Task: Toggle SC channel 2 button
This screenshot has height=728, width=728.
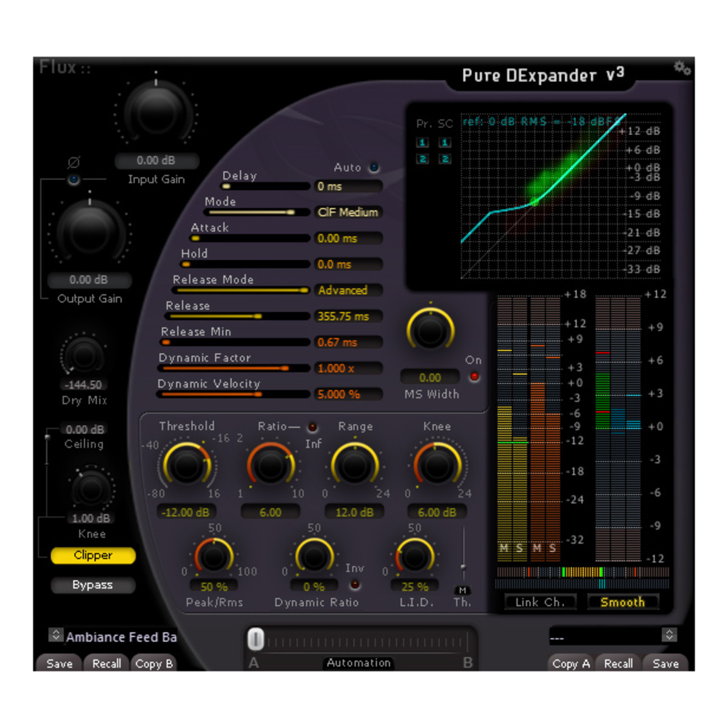Action: (x=445, y=159)
